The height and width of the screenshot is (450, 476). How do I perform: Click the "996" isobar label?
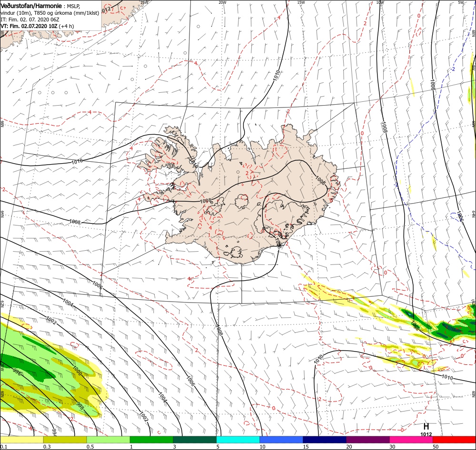[x=17, y=372]
